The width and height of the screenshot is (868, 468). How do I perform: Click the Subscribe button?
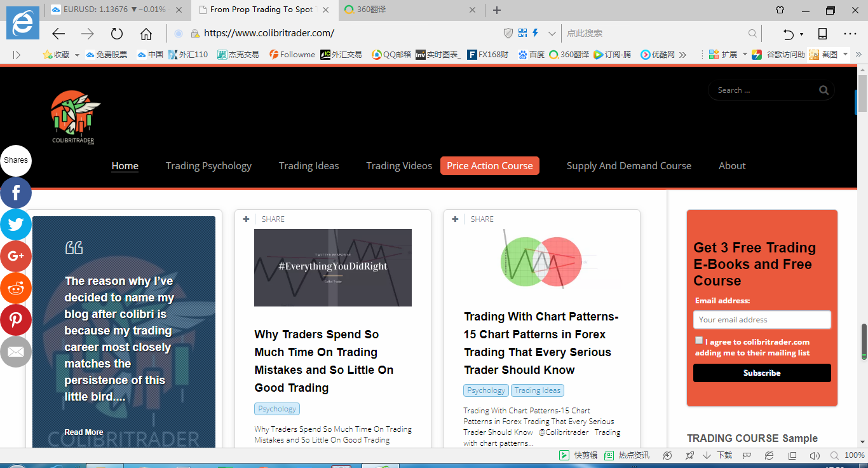[x=762, y=373]
